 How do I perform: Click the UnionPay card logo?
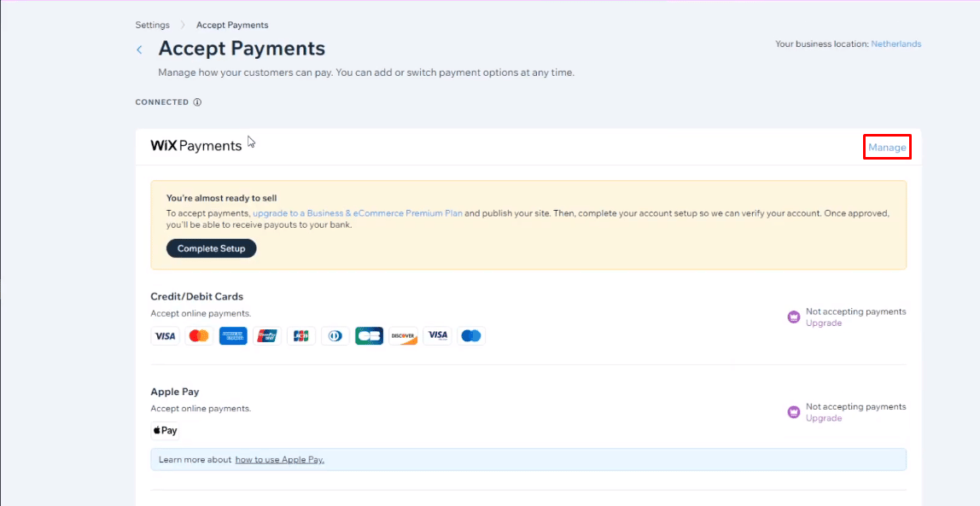267,336
